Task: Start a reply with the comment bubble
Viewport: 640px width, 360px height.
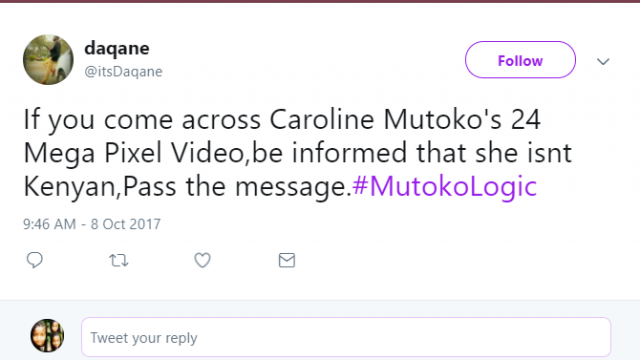Action: pyautogui.click(x=35, y=260)
